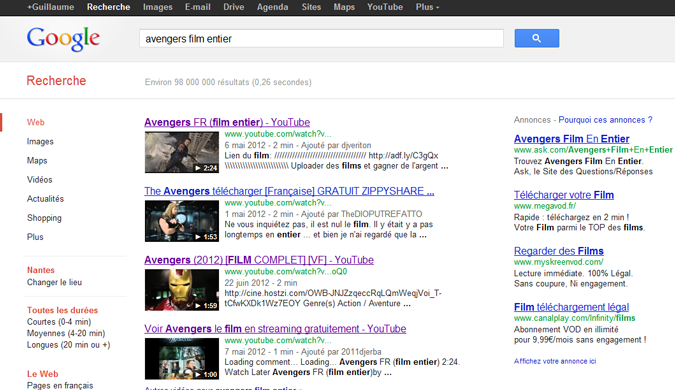The image size is (675, 390).
Task: Select Maps filter in left sidebar
Action: click(37, 161)
